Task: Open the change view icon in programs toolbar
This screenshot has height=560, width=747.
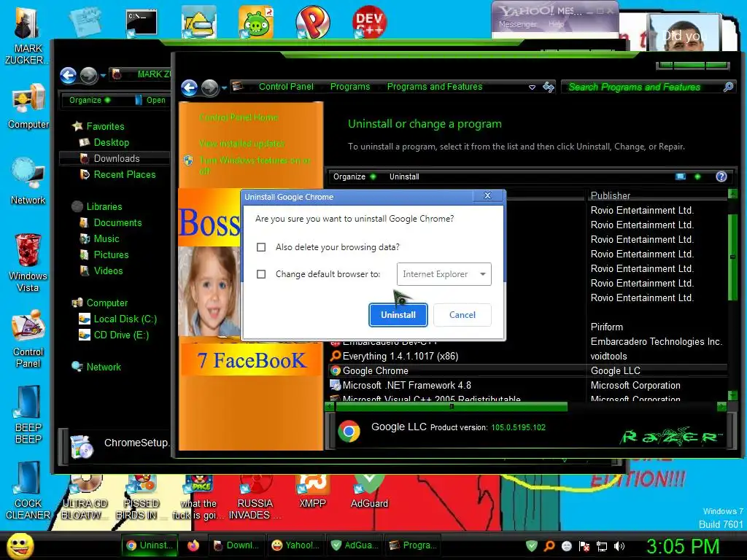Action: pyautogui.click(x=681, y=176)
